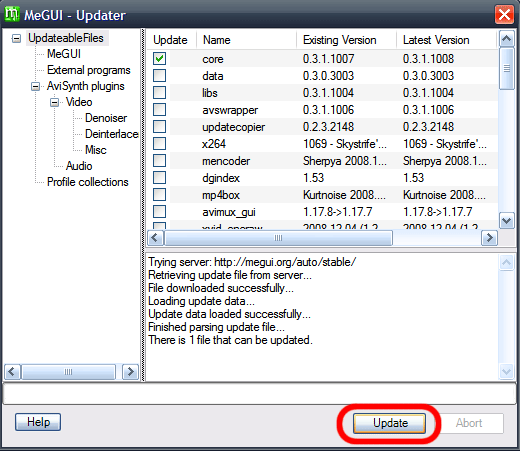The image size is (520, 451).
Task: Click latest version 0.3.1.1008 cell
Action: click(x=428, y=59)
